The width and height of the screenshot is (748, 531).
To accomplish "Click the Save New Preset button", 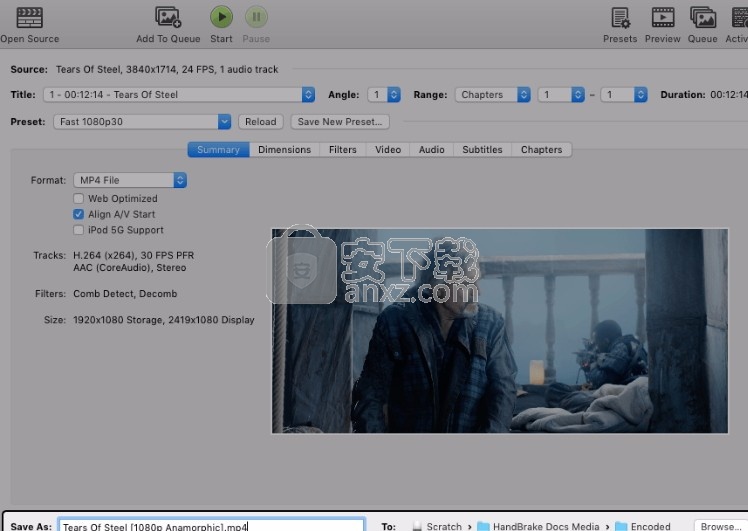I will pos(340,122).
